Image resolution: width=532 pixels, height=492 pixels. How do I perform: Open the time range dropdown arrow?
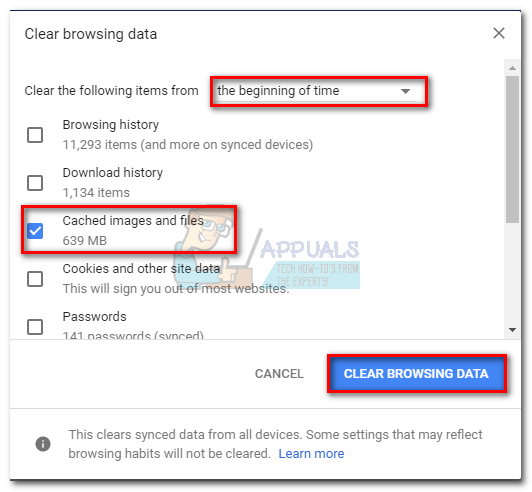[405, 91]
